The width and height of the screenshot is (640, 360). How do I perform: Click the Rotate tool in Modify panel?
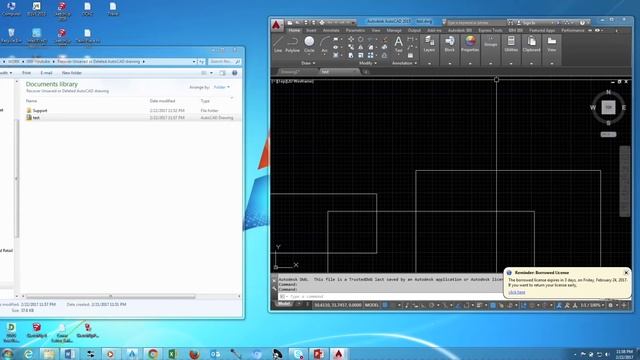click(361, 39)
